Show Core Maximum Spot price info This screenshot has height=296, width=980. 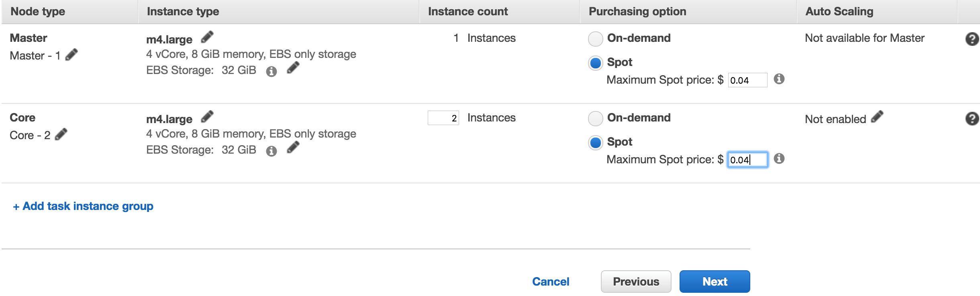coord(779,158)
